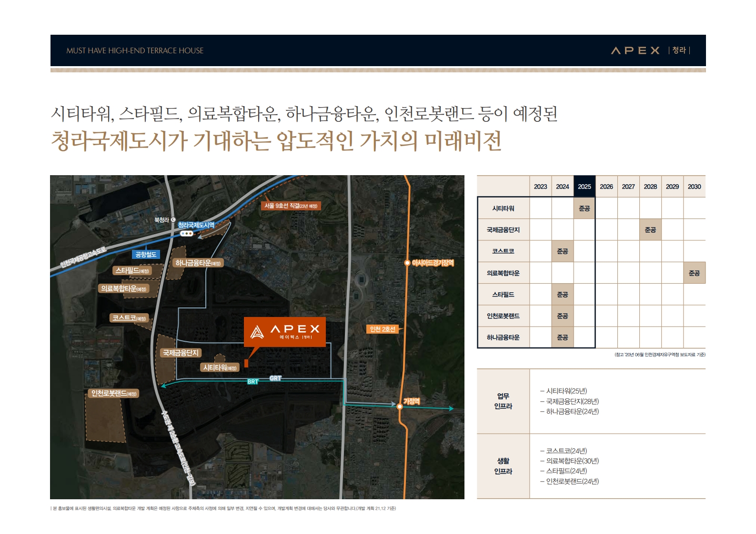Click the 청라국제도시역 station icon
Image resolution: width=756 pixels, height=534 pixels.
187,234
